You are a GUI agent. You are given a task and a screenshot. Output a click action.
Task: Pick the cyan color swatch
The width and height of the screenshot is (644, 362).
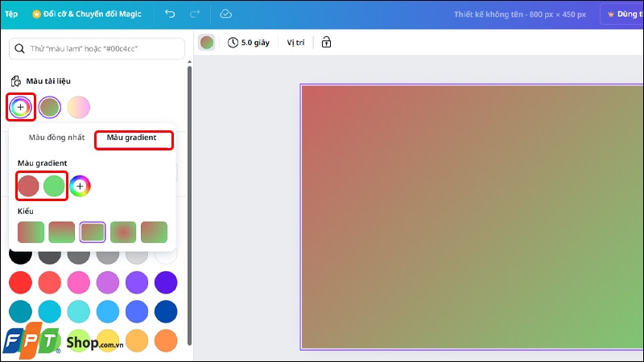click(x=50, y=311)
